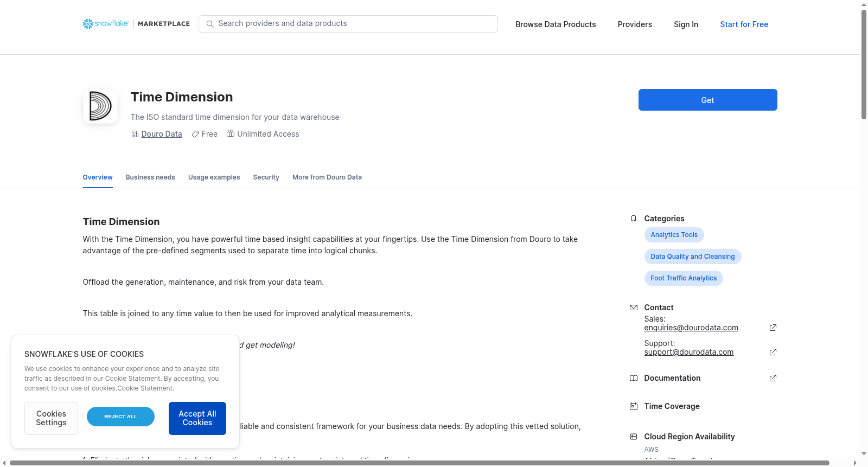Click the envelope icon next to Contact
Image resolution: width=868 pixels, height=467 pixels.
634,308
